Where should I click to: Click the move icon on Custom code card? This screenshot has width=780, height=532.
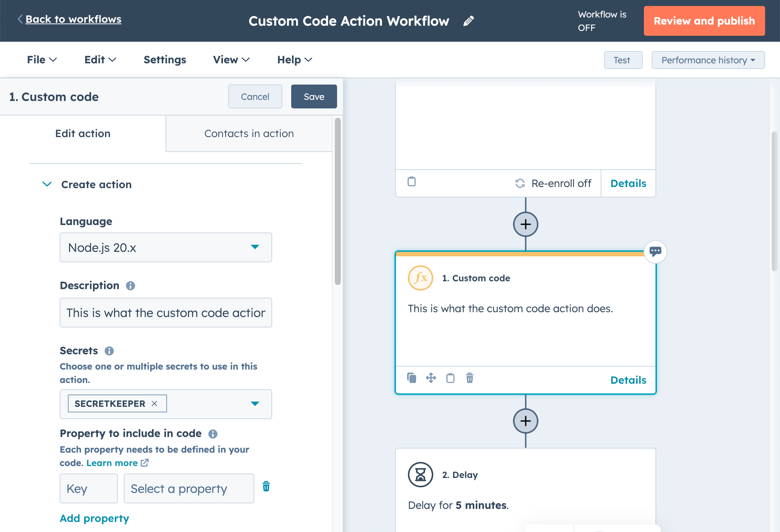pyautogui.click(x=431, y=378)
